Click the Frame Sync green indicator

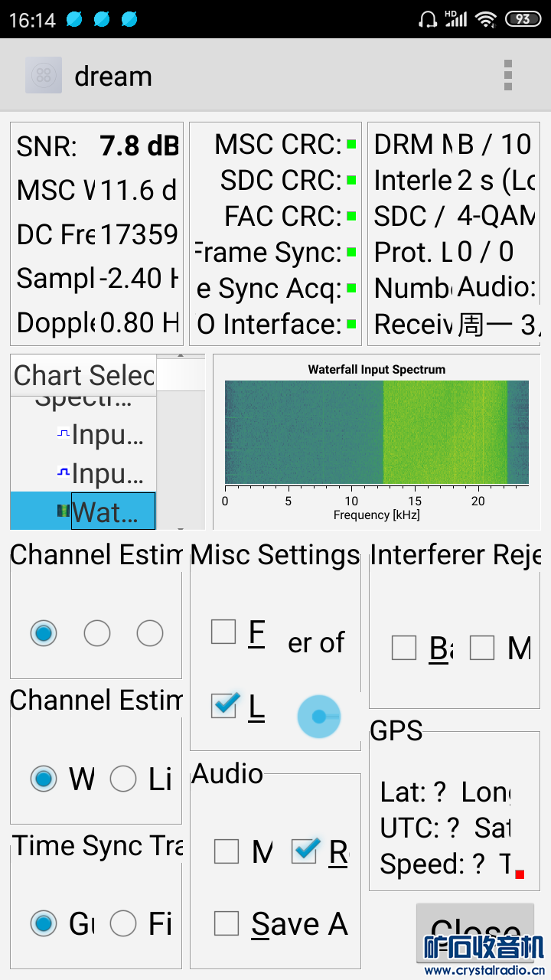pyautogui.click(x=351, y=252)
